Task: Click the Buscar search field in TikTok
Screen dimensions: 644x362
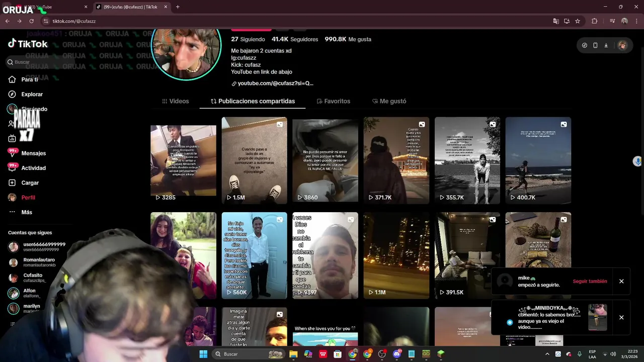Action: coord(40,62)
